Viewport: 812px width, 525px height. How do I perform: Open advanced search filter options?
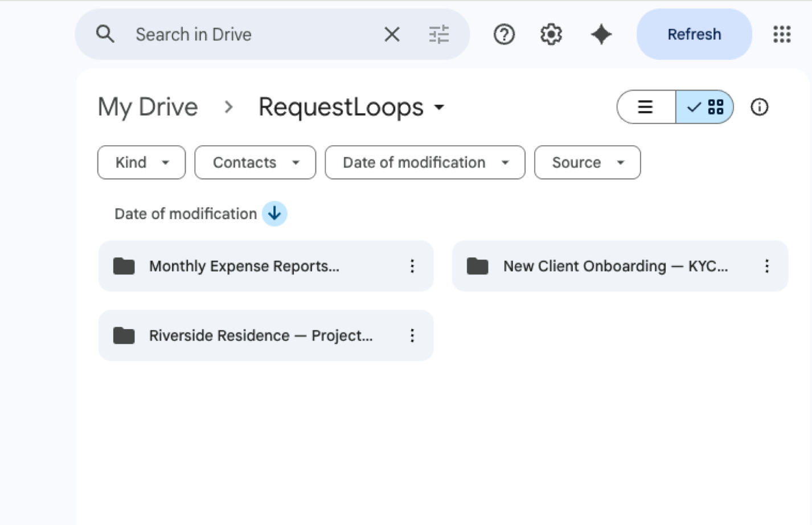[438, 34]
